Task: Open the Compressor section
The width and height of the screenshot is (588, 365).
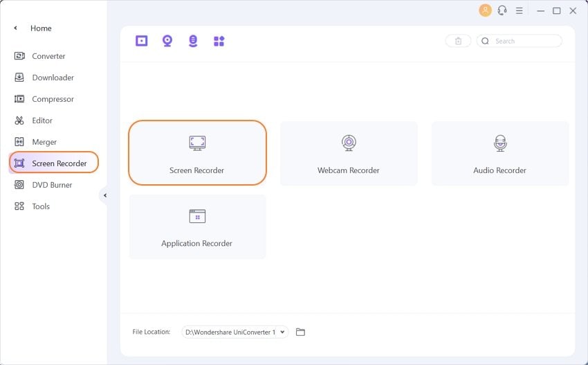Action: coord(44,99)
